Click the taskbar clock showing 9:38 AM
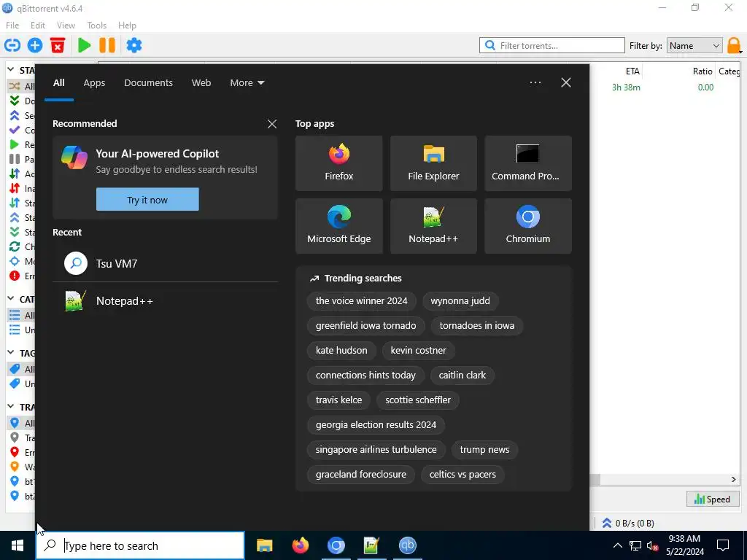The width and height of the screenshot is (747, 560). pyautogui.click(x=684, y=545)
